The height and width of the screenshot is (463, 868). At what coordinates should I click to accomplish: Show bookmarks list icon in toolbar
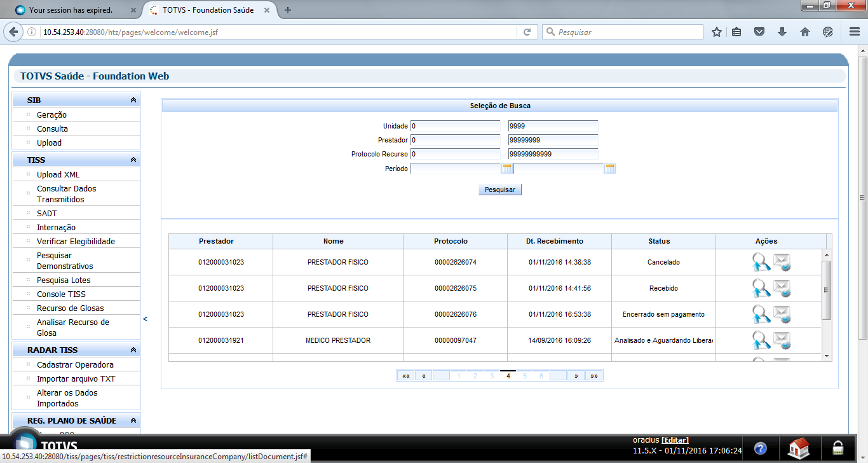point(736,32)
